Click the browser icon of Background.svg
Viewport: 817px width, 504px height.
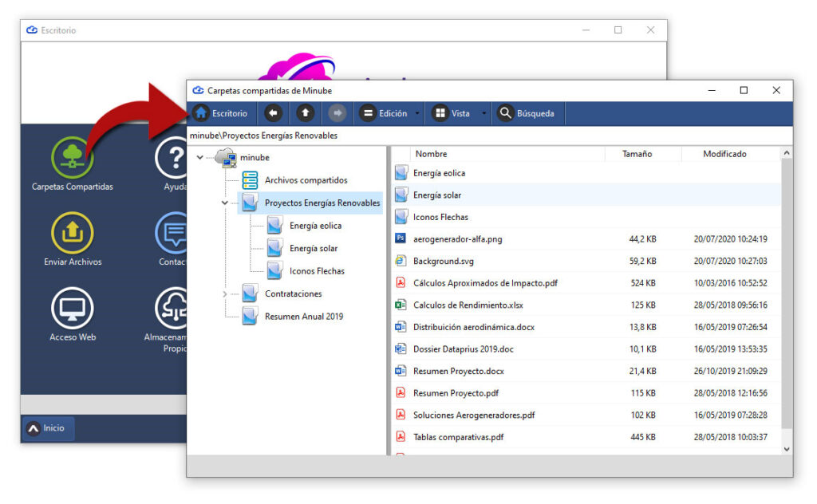[x=401, y=260]
